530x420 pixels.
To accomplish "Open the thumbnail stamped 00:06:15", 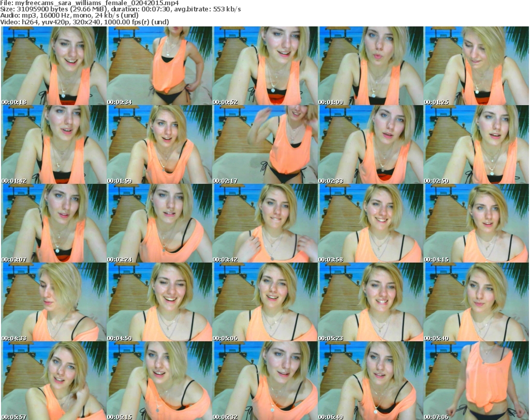I will coord(159,381).
